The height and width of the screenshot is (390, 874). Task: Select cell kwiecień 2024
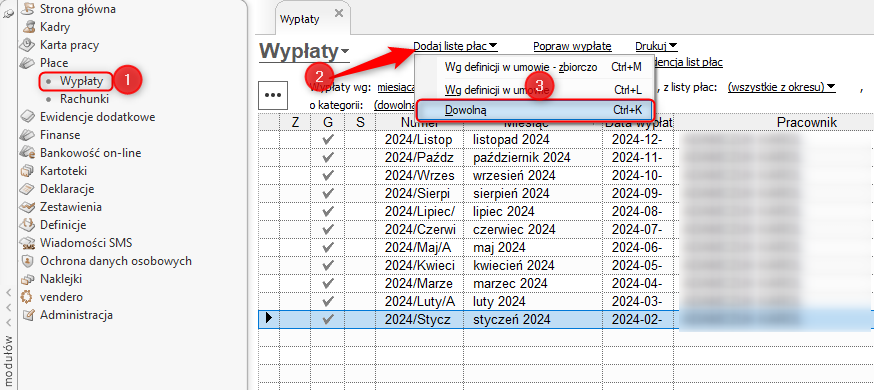pos(533,266)
